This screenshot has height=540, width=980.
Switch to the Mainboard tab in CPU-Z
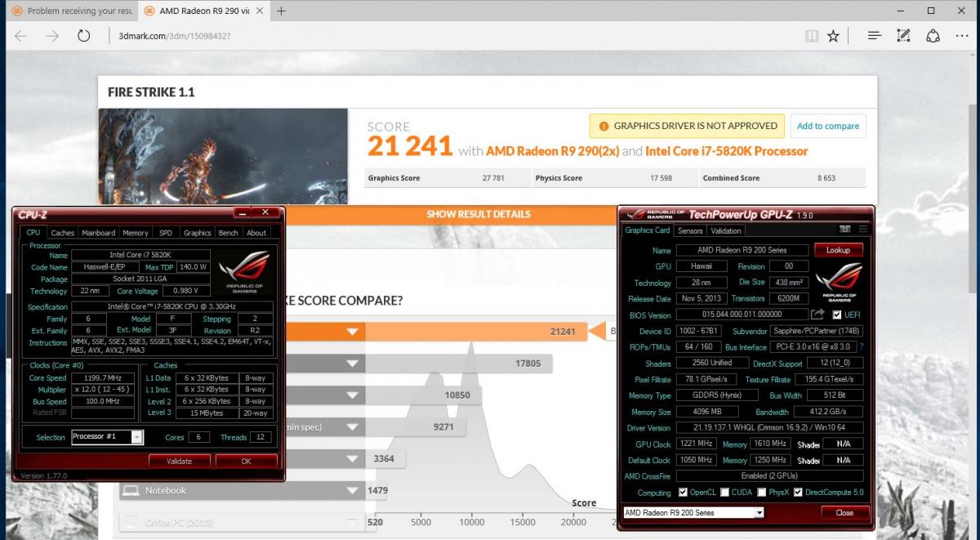pos(98,233)
